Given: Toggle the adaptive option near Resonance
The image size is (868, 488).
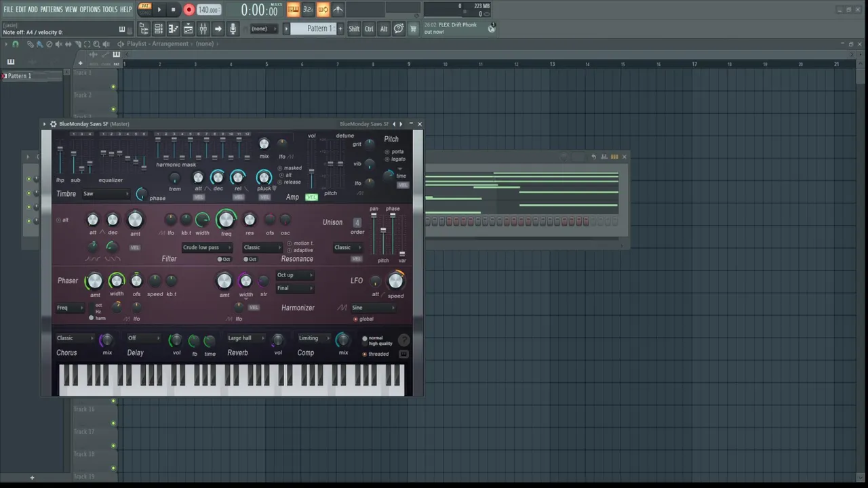Looking at the screenshot, I should (x=300, y=251).
